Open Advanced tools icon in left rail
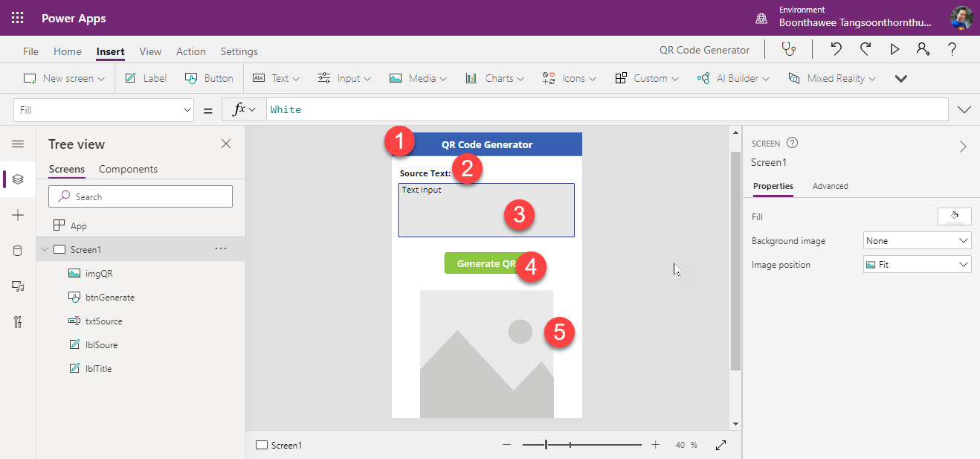Image resolution: width=980 pixels, height=459 pixels. click(18, 322)
